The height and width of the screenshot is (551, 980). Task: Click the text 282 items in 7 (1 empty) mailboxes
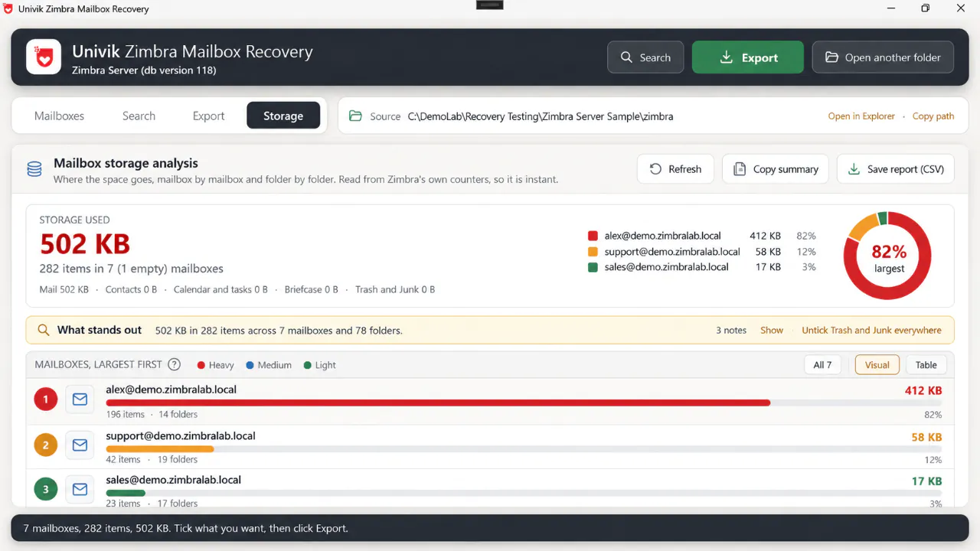pyautogui.click(x=132, y=269)
